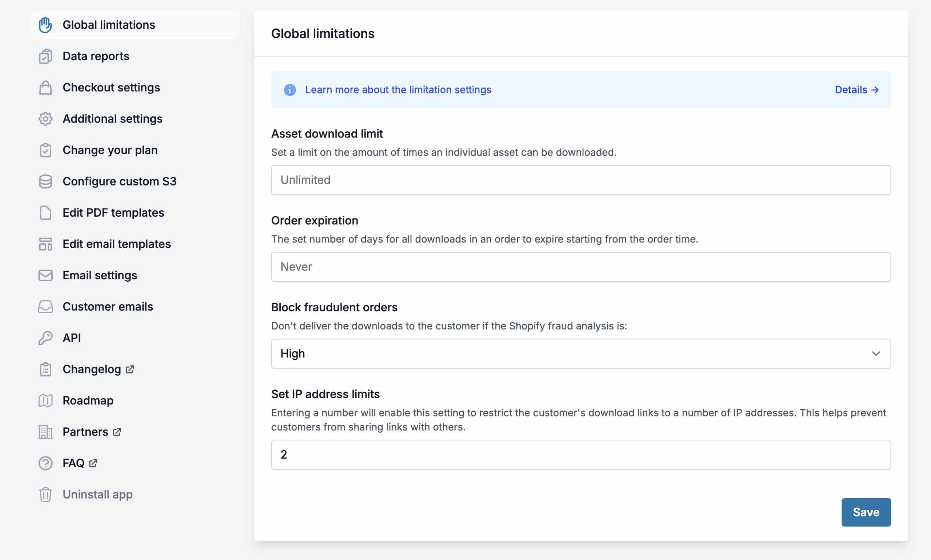Click the Data reports clipboard icon

[x=45, y=56]
